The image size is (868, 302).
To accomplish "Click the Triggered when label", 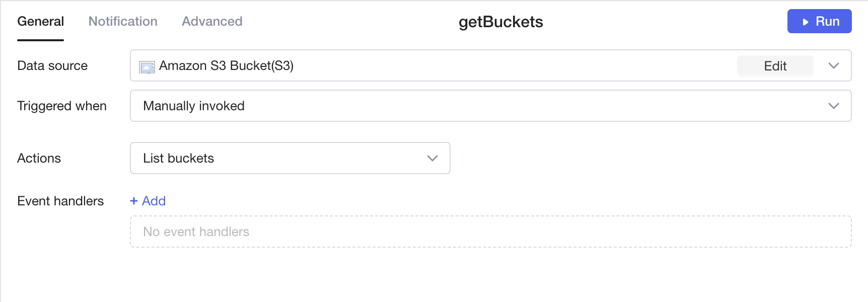I will (x=62, y=106).
